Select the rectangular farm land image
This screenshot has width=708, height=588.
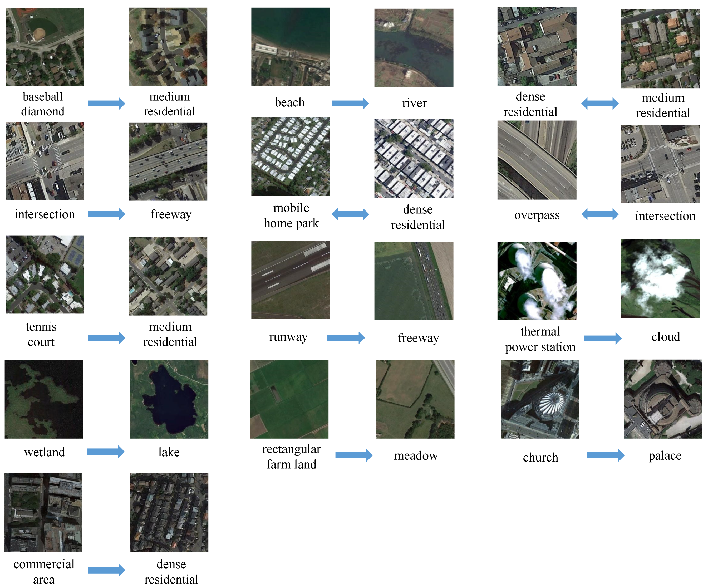tap(289, 399)
